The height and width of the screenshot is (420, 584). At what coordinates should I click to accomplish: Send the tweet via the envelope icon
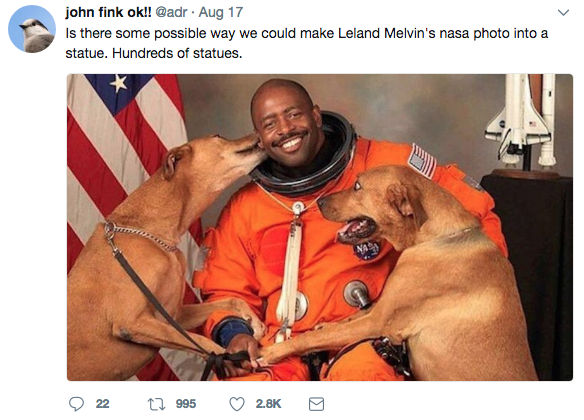pos(316,404)
